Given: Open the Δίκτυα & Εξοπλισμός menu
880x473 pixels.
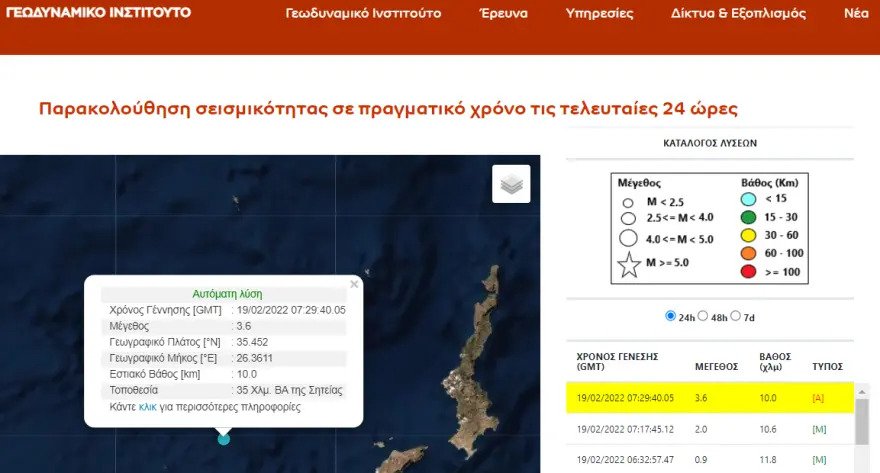Looking at the screenshot, I should click(x=739, y=13).
